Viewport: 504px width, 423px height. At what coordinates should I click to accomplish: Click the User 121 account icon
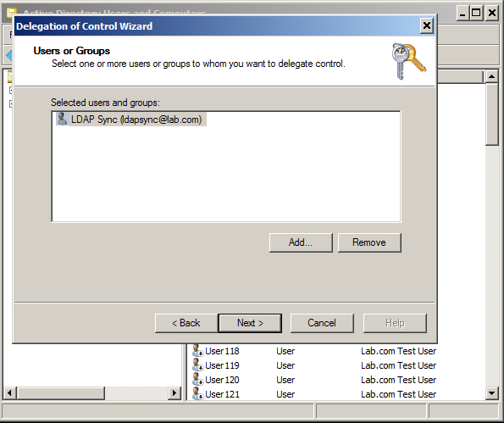197,393
